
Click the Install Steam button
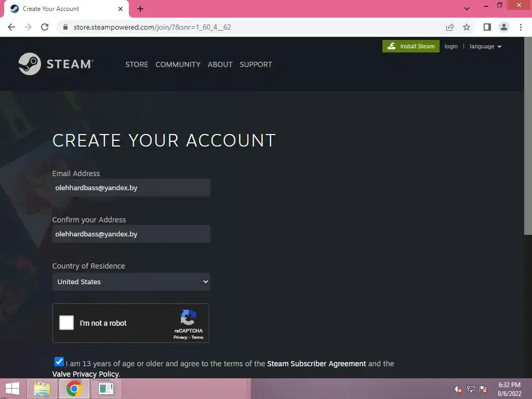tap(411, 46)
